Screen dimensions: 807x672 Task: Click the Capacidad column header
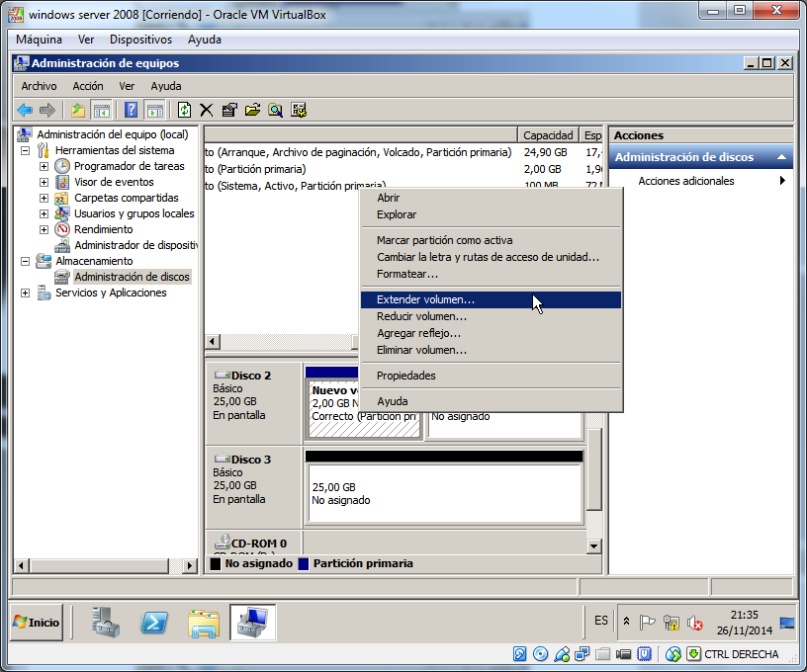[x=548, y=135]
